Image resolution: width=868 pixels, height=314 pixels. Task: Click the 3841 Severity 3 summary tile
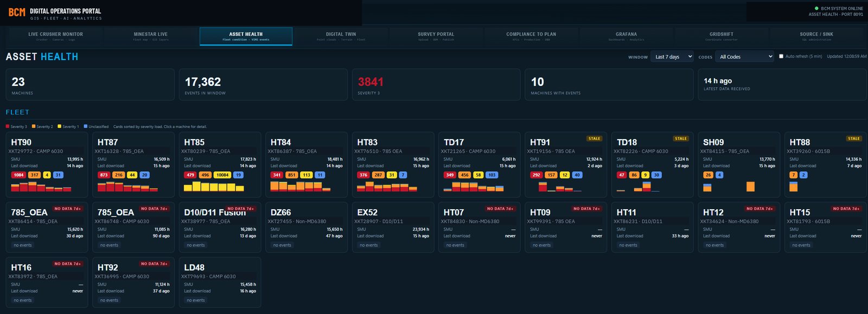[x=436, y=84]
